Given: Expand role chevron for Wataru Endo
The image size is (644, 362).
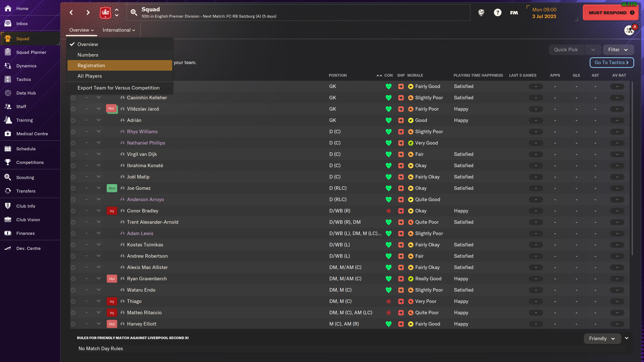Looking at the screenshot, I should pos(99,290).
